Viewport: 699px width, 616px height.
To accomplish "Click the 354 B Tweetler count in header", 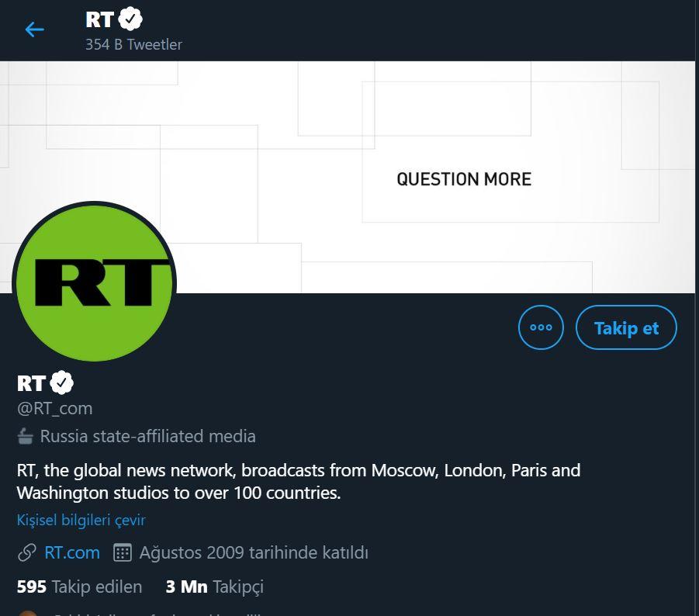I will pos(133,44).
